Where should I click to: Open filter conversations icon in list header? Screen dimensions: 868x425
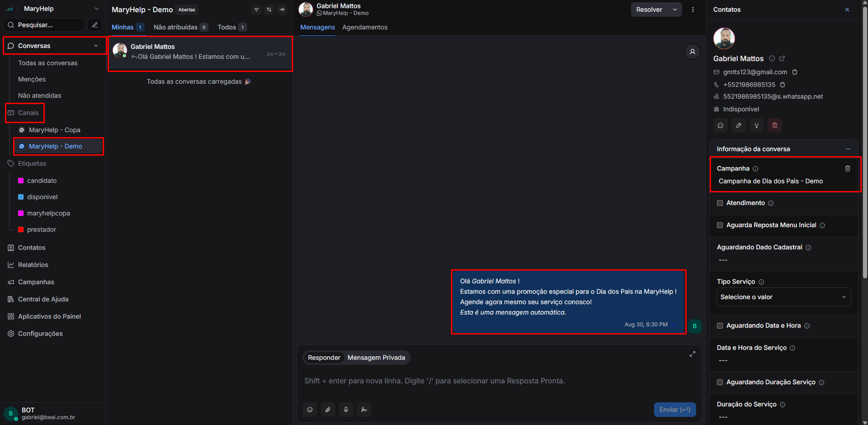256,10
